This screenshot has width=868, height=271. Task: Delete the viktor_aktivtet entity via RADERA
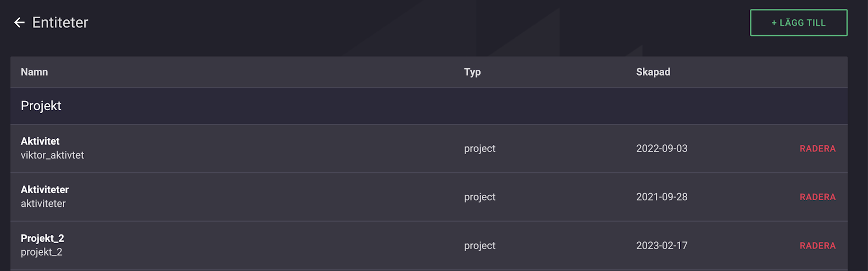(x=817, y=149)
